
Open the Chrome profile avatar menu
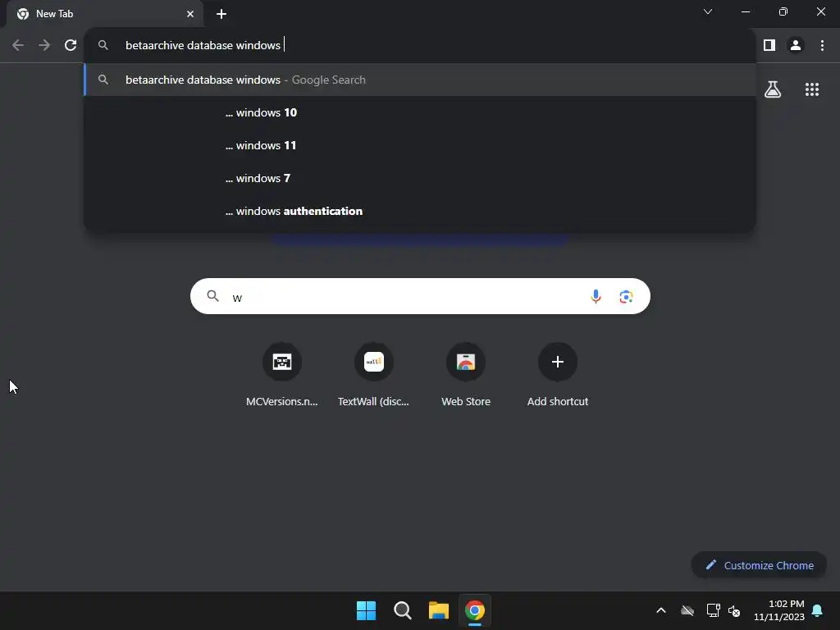pyautogui.click(x=796, y=46)
